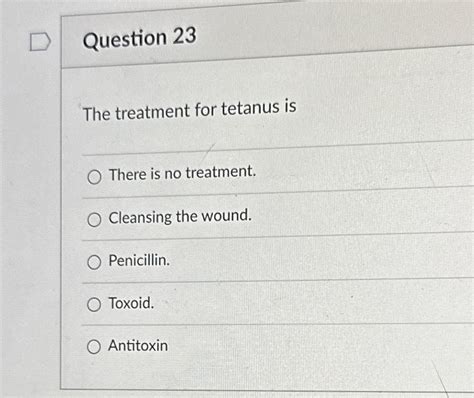The height and width of the screenshot is (398, 474).
Task: Click the 'Question 23' heading
Action: [140, 38]
